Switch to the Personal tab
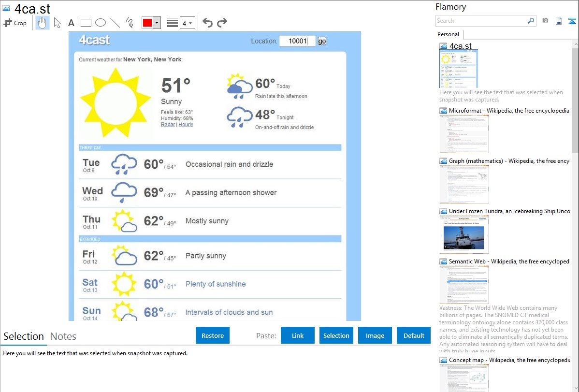 pyautogui.click(x=449, y=34)
